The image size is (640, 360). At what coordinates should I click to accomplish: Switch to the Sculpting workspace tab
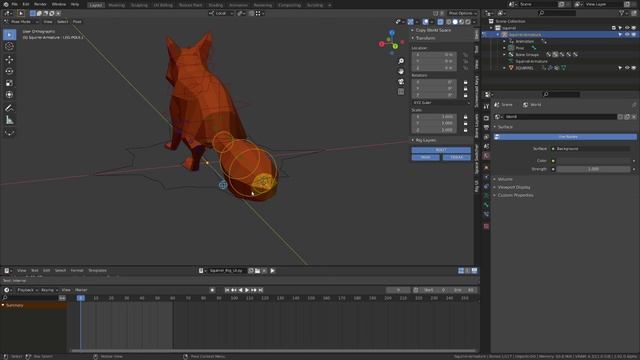(139, 5)
